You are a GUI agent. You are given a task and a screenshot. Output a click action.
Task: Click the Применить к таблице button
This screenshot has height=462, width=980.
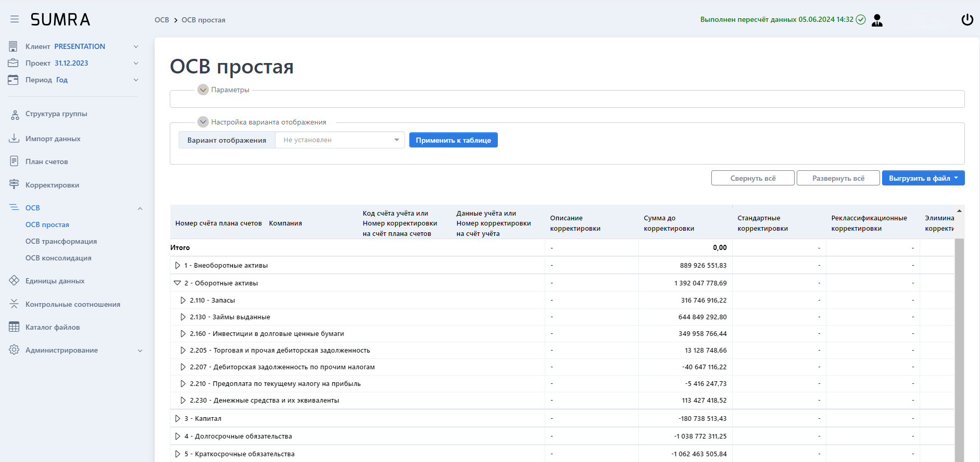(x=453, y=140)
